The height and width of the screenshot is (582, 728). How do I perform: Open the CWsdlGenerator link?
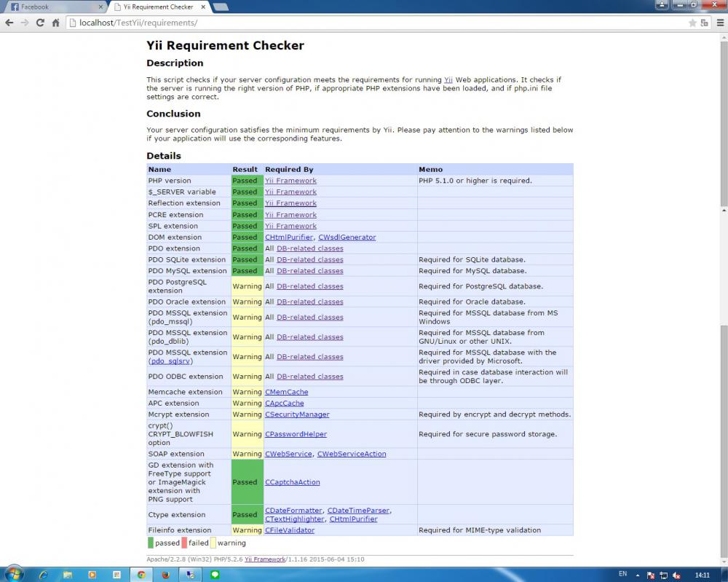pos(347,237)
